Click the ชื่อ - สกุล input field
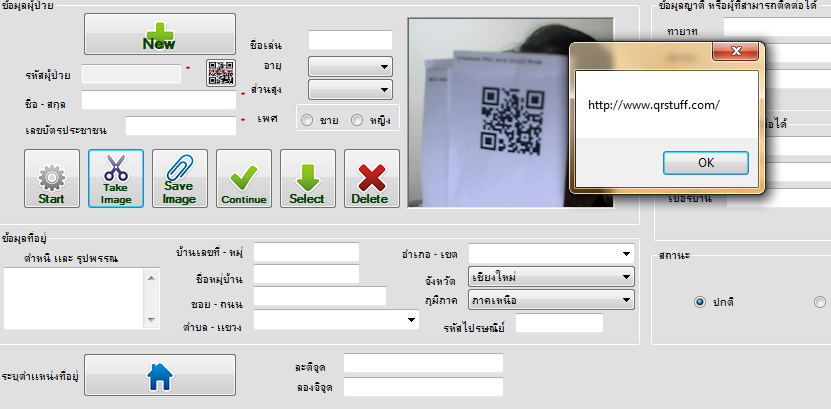 click(x=158, y=100)
